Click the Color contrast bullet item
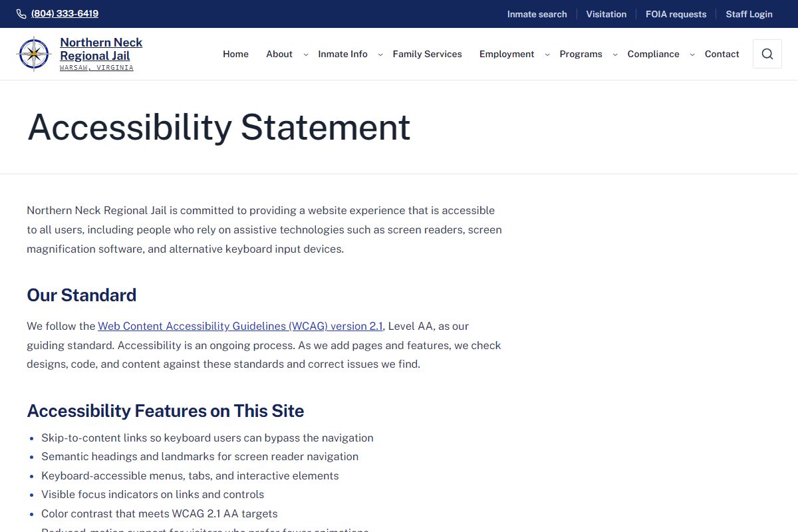 pyautogui.click(x=160, y=513)
